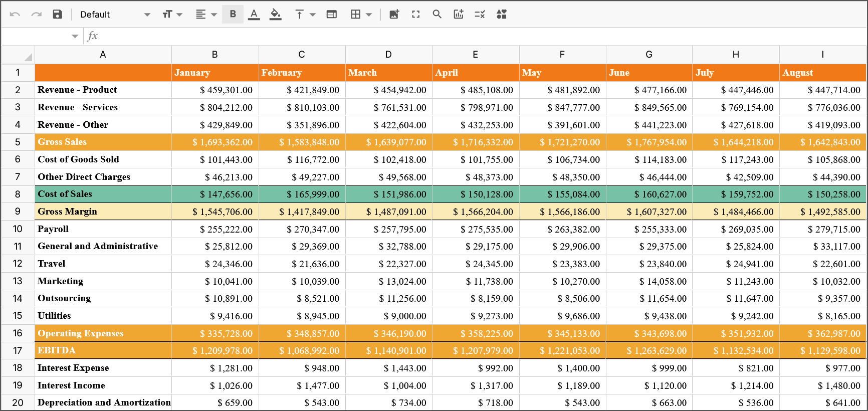Open the shapes and widgets icon

pyautogui.click(x=501, y=15)
